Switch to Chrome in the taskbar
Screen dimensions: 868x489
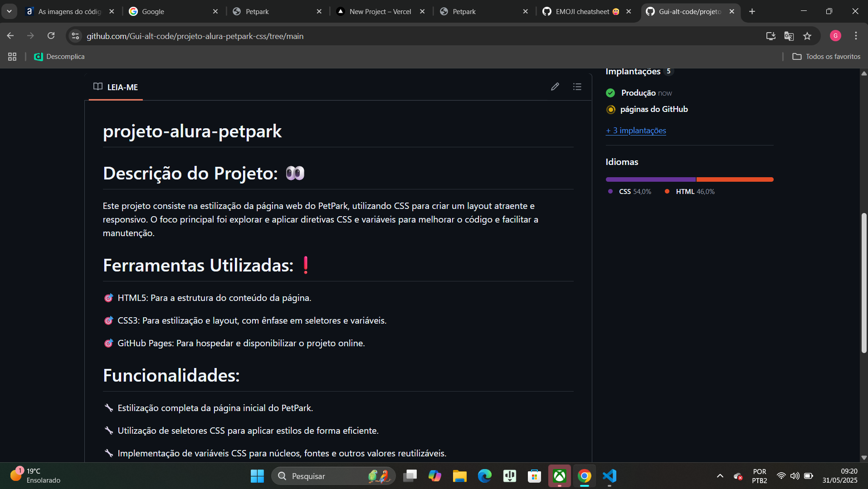585,476
